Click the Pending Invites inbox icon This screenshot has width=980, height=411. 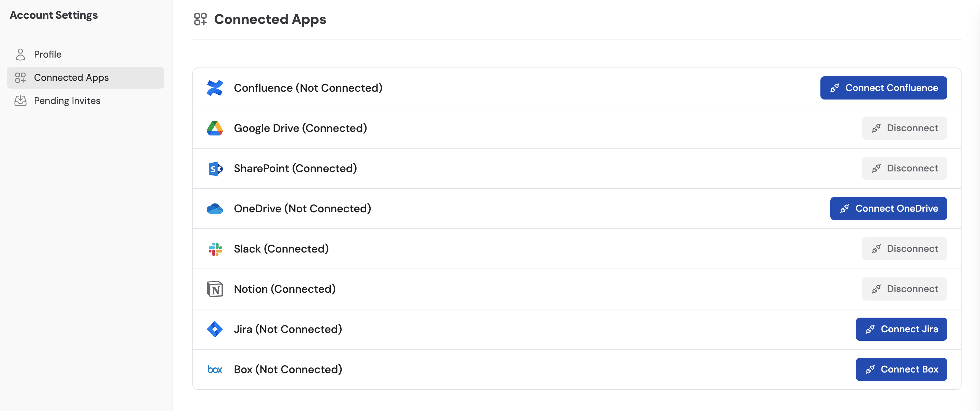point(20,101)
